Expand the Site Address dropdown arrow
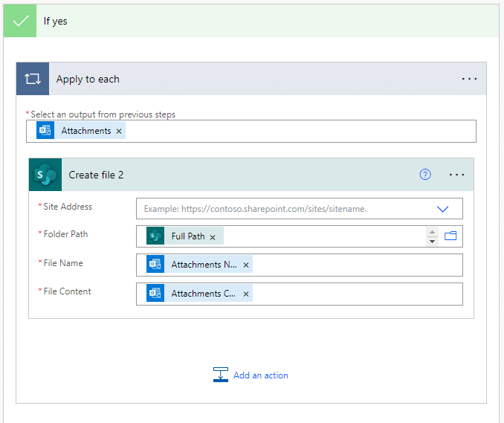Screen dimensions: 504x423 [x=443, y=209]
